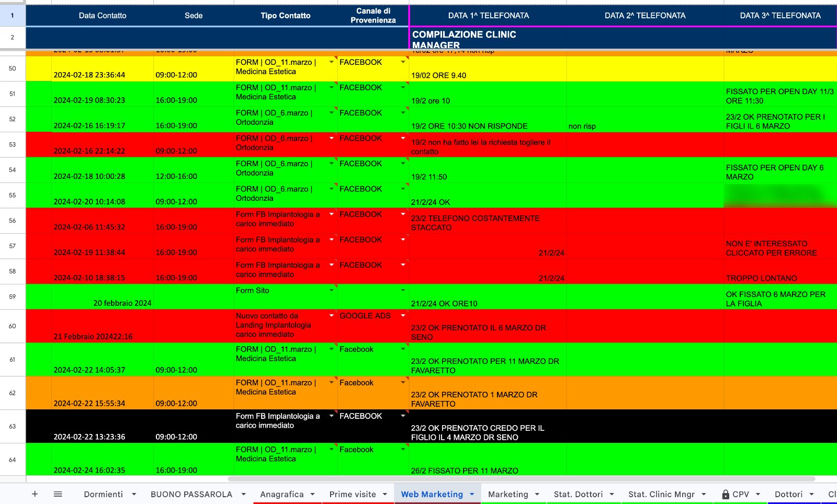This screenshot has height=504, width=837.
Task: Open Web Marketing tab menu arrow
Action: click(472, 495)
